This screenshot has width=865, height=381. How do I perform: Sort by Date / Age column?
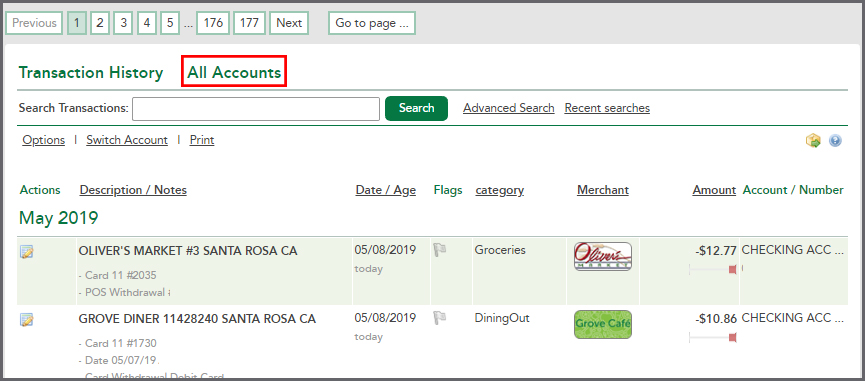[x=386, y=190]
